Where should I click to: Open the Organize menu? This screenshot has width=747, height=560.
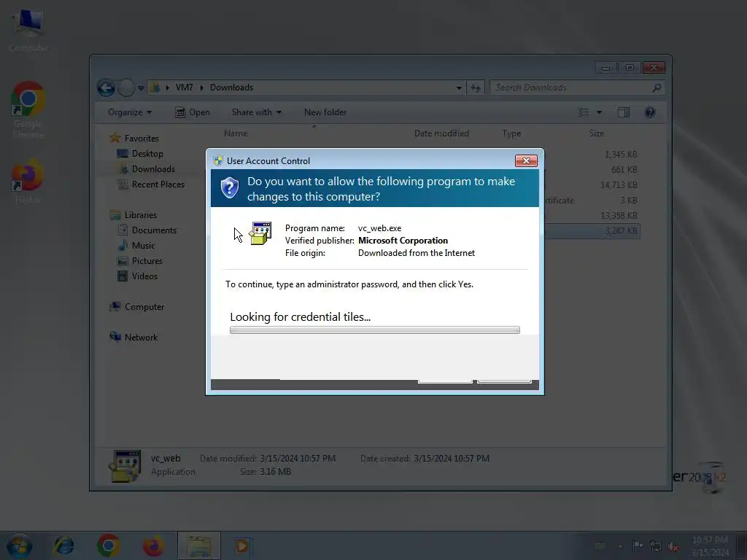click(x=130, y=112)
